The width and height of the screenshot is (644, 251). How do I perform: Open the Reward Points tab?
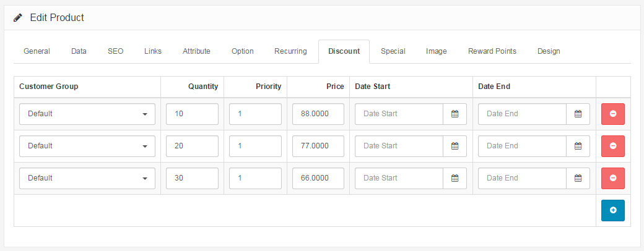click(492, 51)
